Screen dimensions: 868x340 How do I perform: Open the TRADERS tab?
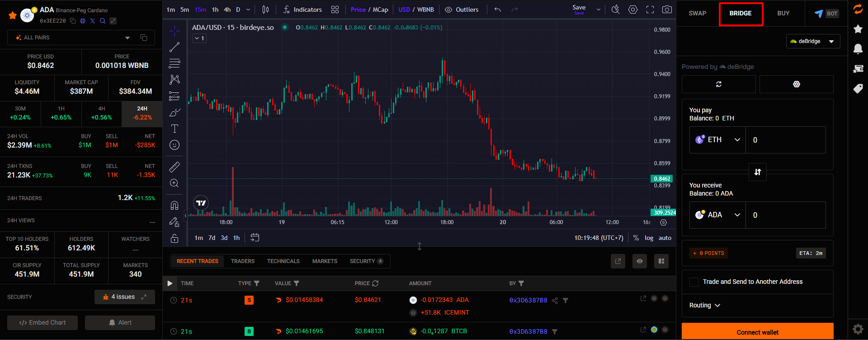[x=243, y=261]
